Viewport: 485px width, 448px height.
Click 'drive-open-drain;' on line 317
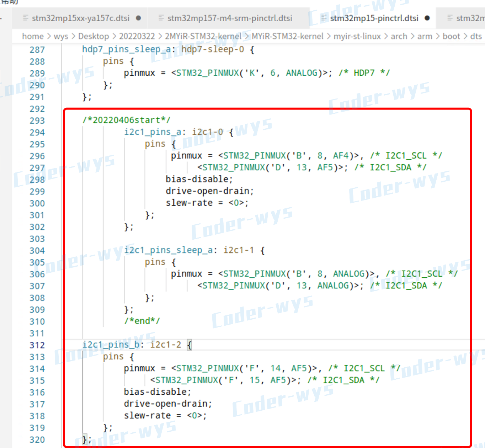[168, 404]
